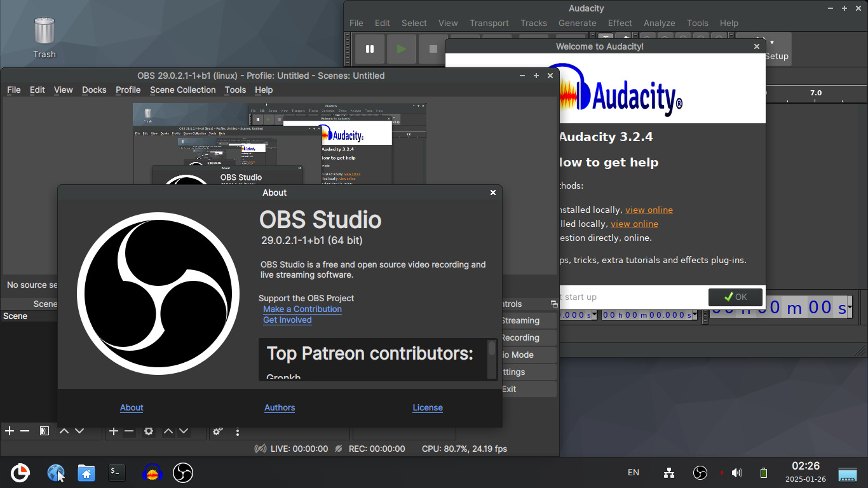The height and width of the screenshot is (488, 868).
Task: Close the Welcome to Audacity dialog
Action: point(757,46)
